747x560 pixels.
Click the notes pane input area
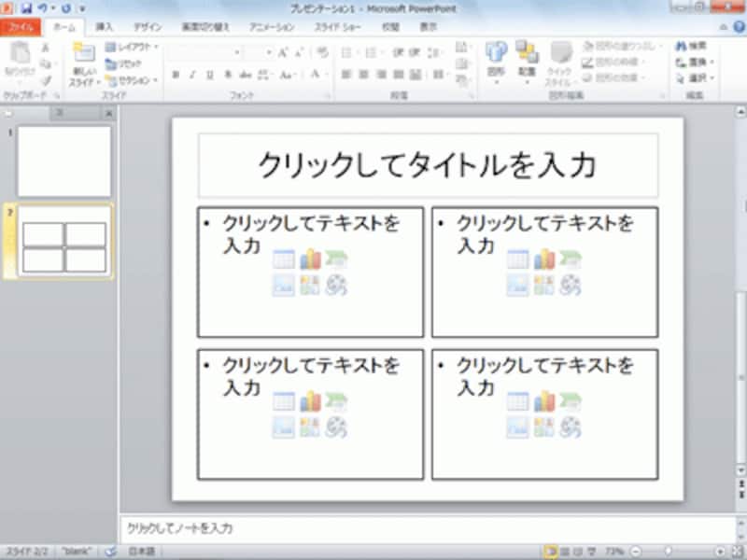click(x=428, y=528)
